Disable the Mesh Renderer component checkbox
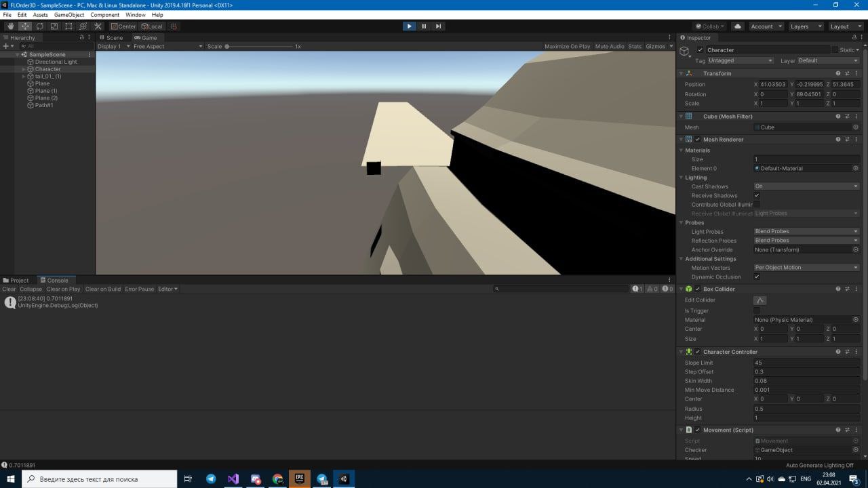The width and height of the screenshot is (868, 488). tap(697, 140)
